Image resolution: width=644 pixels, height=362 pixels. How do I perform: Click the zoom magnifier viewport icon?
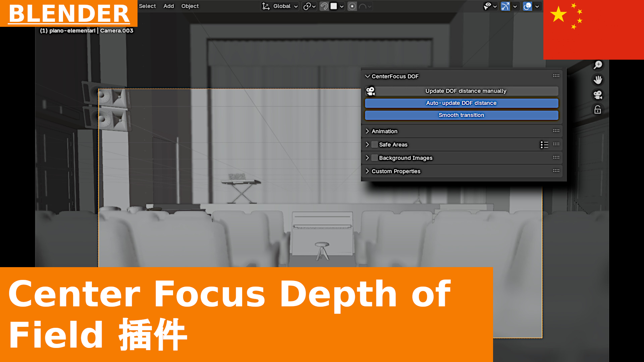click(598, 65)
